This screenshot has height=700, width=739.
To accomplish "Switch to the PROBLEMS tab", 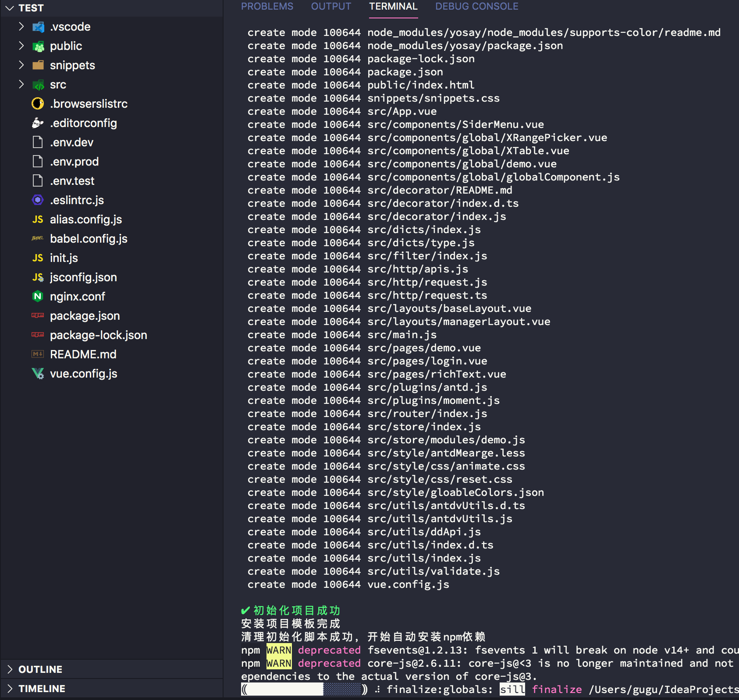I will [267, 7].
